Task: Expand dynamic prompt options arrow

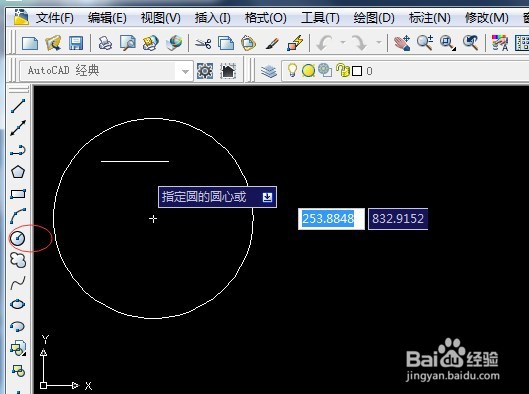Action: coord(267,197)
